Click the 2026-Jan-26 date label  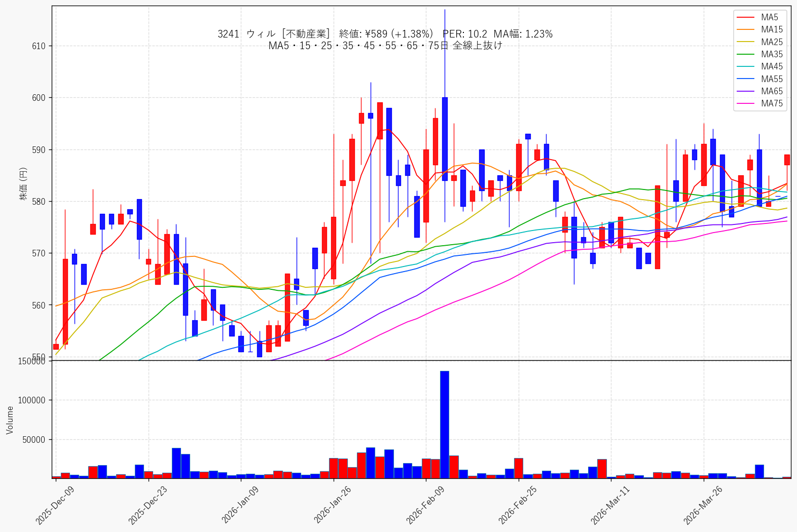pyautogui.click(x=333, y=505)
